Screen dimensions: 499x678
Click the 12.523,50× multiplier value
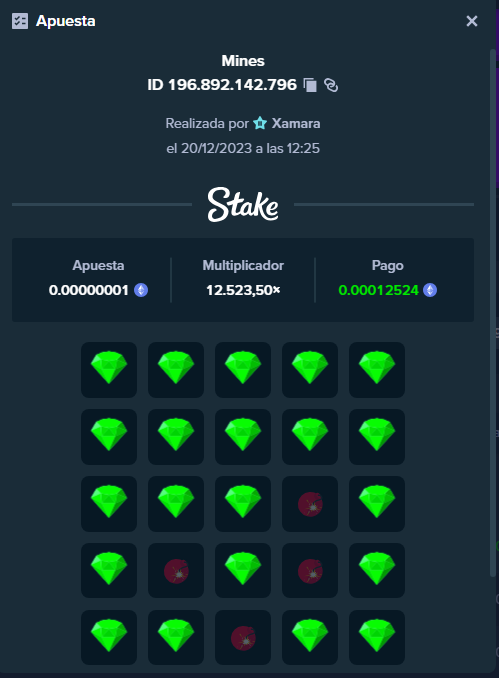243,290
